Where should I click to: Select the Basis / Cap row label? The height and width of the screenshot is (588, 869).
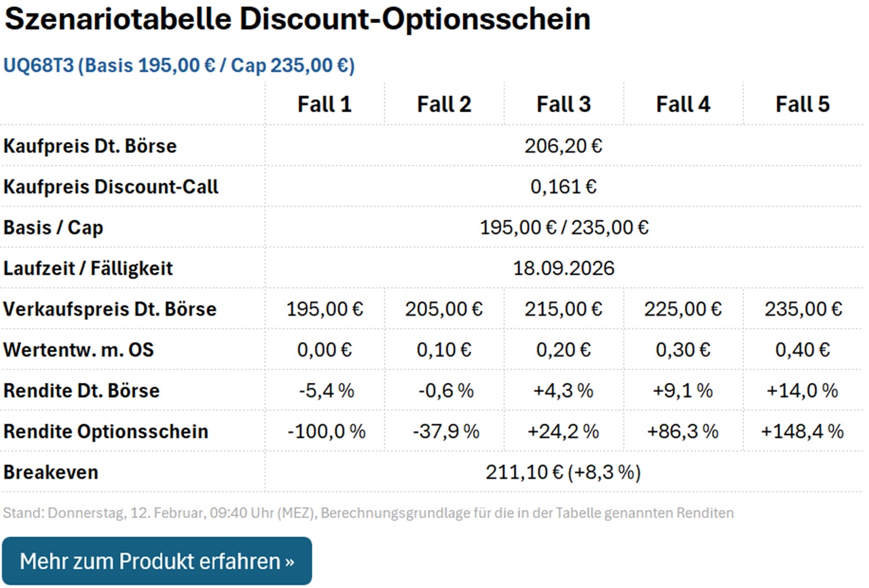click(53, 227)
